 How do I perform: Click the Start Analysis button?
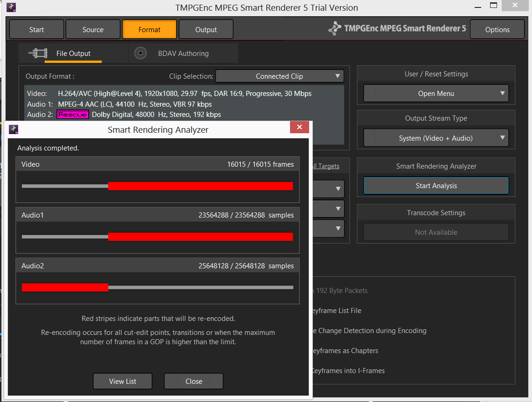(x=436, y=185)
